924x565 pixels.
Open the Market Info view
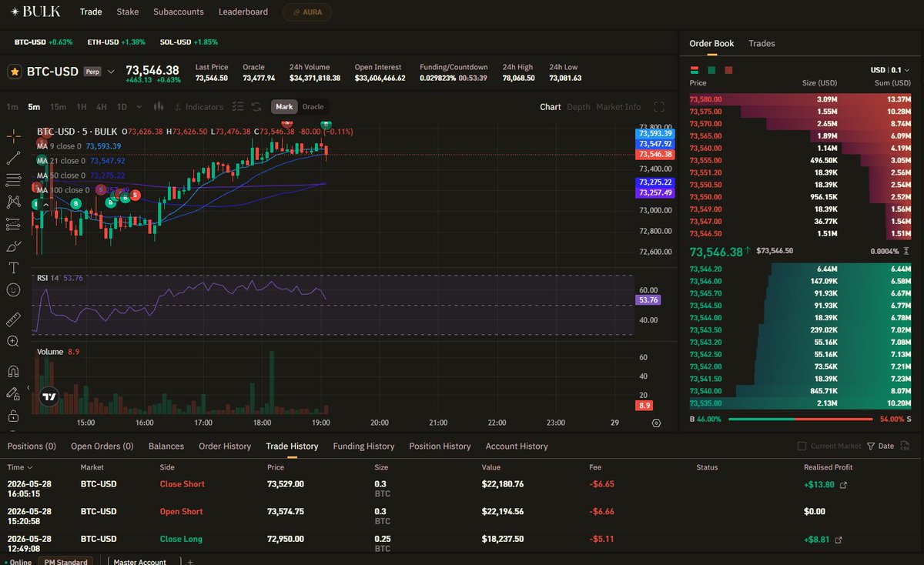click(618, 107)
